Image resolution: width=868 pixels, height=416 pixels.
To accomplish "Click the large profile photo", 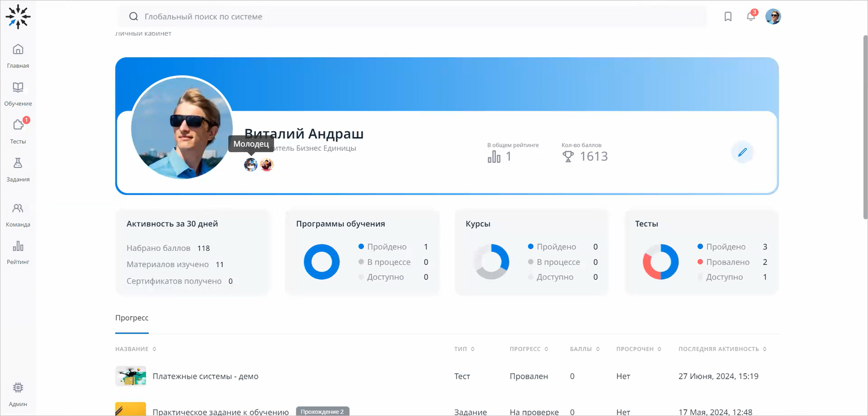I will click(182, 127).
